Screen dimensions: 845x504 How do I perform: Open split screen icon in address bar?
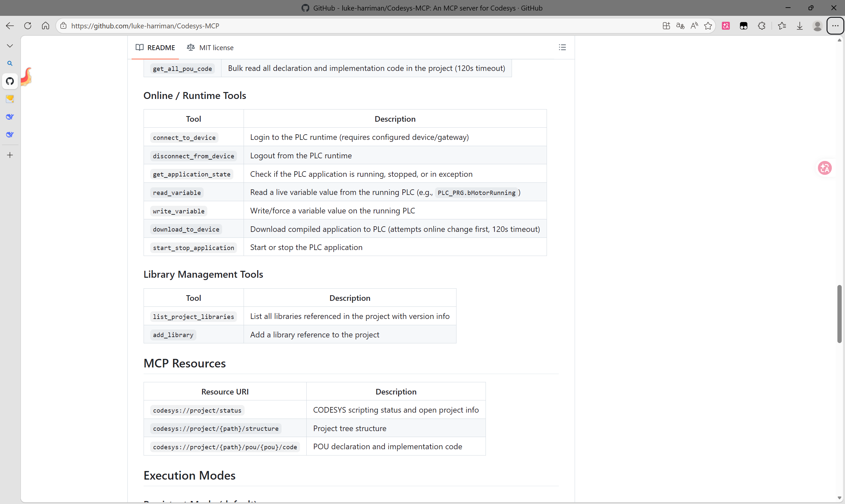point(666,26)
